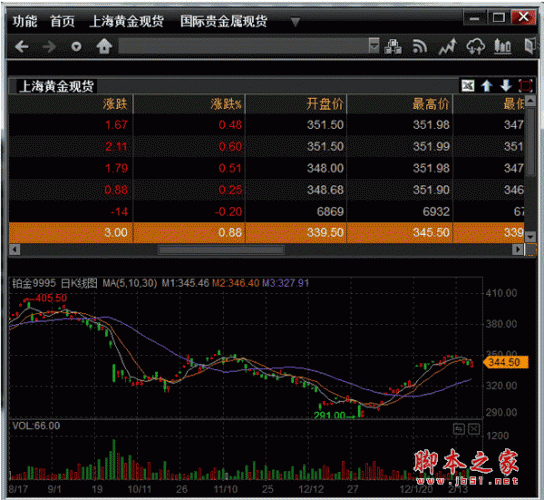Image resolution: width=544 pixels, height=500 pixels.
Task: Click the horizontal scrollbar left arrow
Action: (15, 249)
